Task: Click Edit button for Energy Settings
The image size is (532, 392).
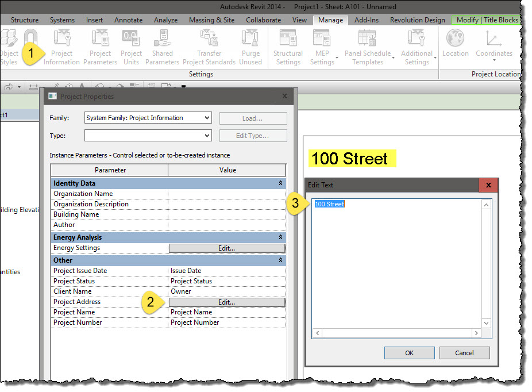Action: click(226, 248)
